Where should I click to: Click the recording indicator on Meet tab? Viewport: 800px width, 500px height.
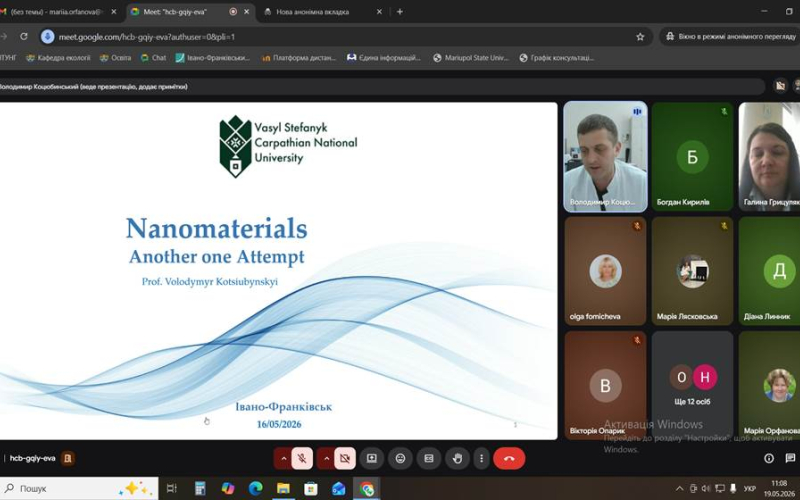click(233, 12)
